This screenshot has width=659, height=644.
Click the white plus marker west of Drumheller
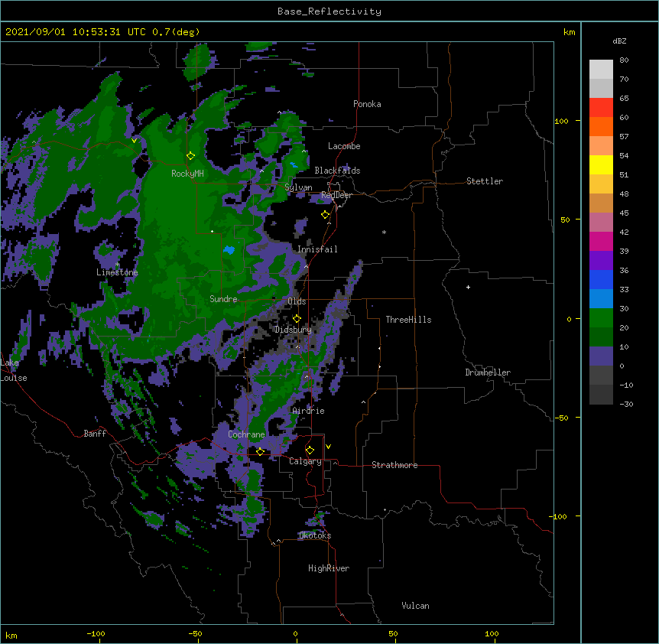click(468, 287)
